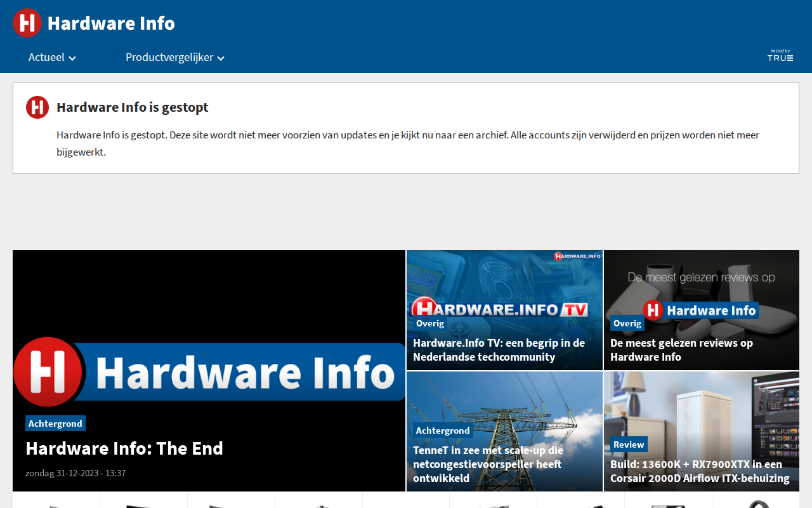Click red H icon beside gestopt notice
This screenshot has width=812, height=508.
37,107
